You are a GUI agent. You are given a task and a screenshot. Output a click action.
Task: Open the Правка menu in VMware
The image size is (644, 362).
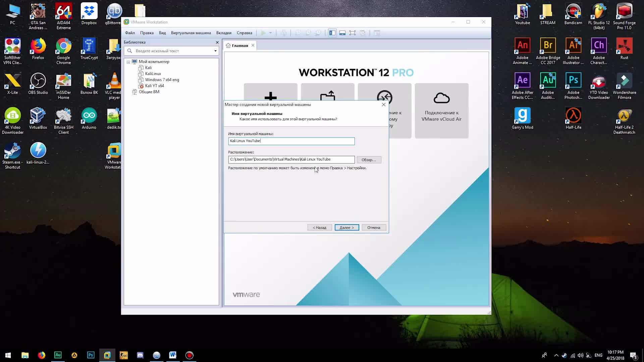(x=146, y=32)
